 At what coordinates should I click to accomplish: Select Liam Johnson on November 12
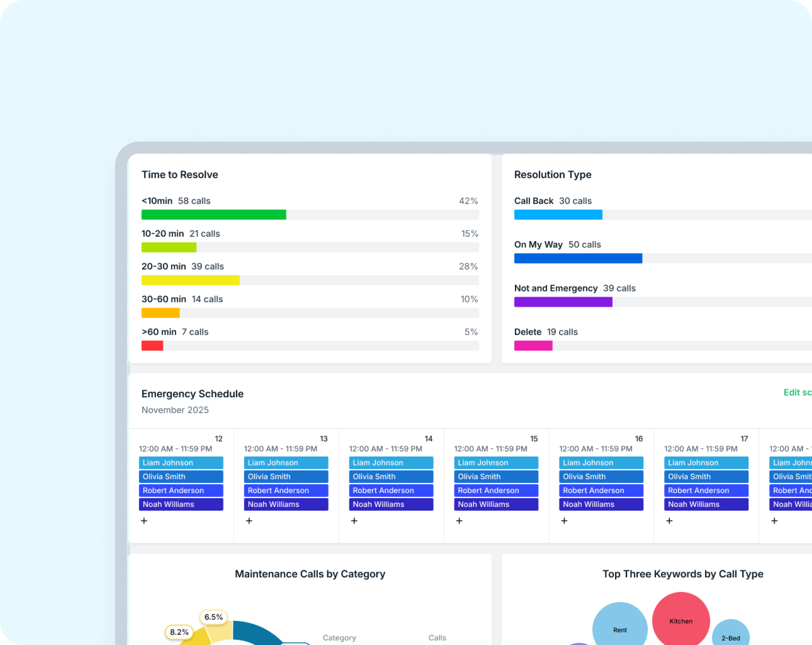[x=181, y=462]
